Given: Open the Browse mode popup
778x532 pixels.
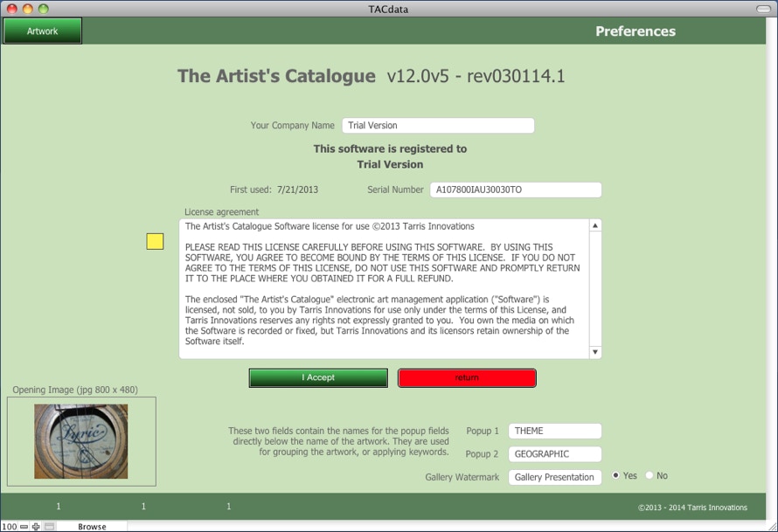Looking at the screenshot, I should (92, 527).
